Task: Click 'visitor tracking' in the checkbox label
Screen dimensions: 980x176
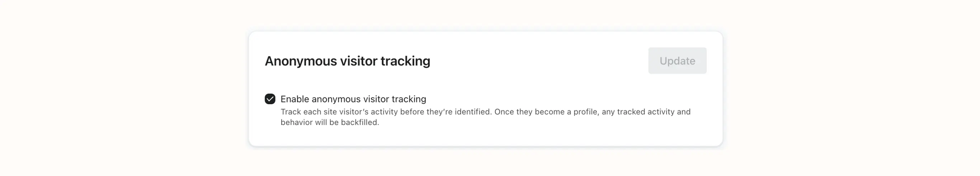Action: (395, 99)
